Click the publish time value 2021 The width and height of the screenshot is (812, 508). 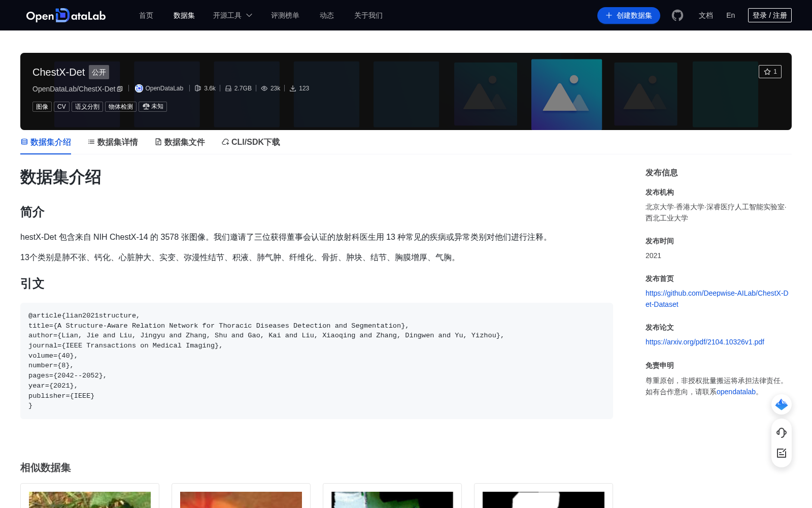click(653, 256)
